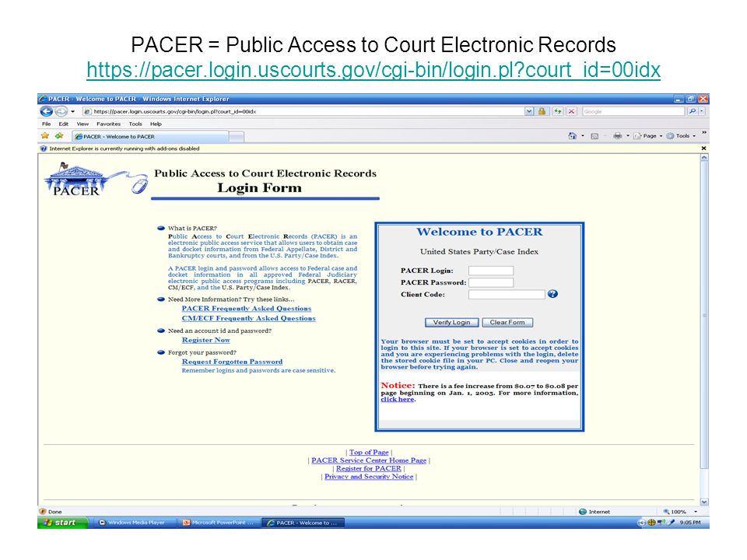Close the add-ons disabled information bar

pyautogui.click(x=703, y=148)
